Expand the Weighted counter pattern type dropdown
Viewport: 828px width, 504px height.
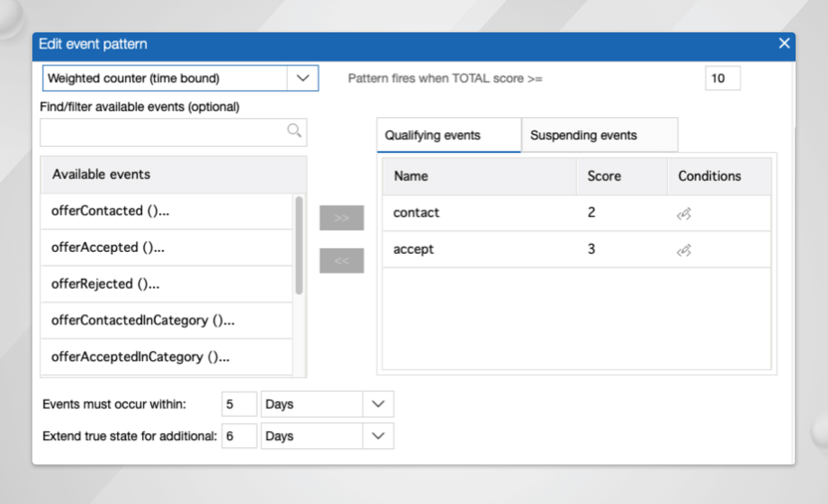pos(302,78)
